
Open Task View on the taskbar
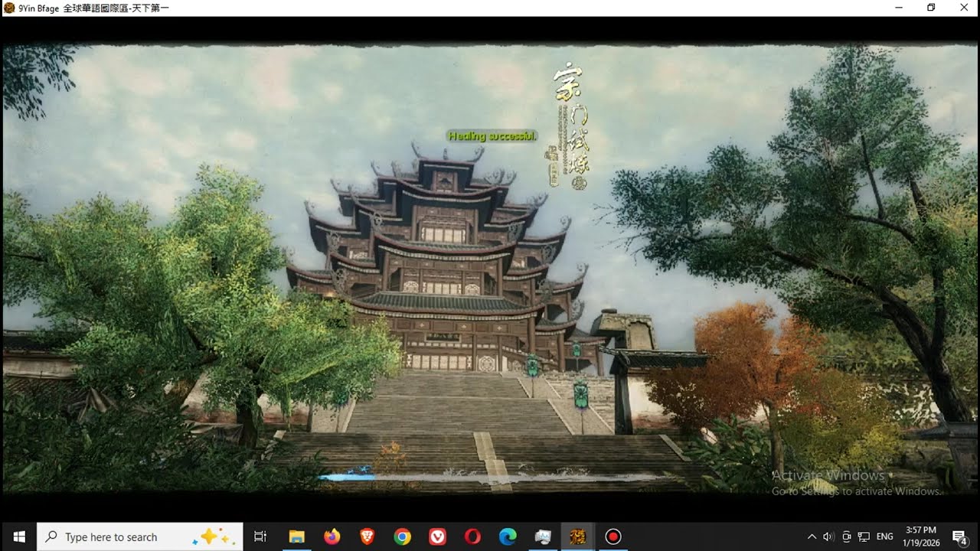click(x=260, y=536)
